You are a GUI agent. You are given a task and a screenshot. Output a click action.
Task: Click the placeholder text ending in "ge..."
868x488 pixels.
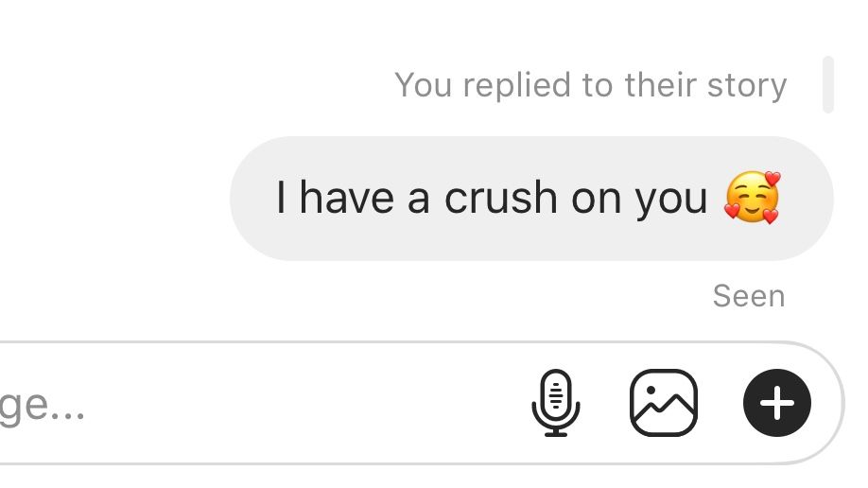click(x=42, y=407)
